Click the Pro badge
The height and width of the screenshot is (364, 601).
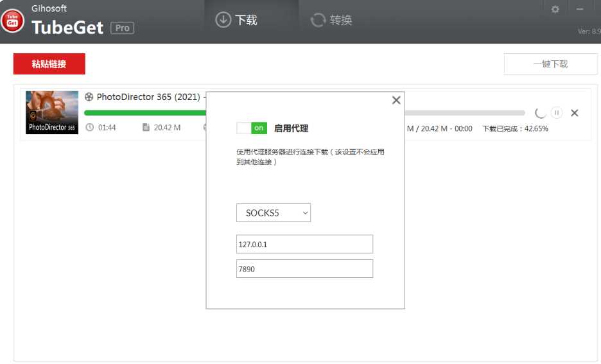122,28
